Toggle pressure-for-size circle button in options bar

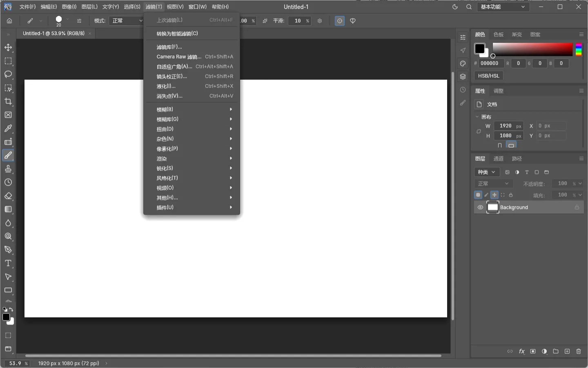pyautogui.click(x=340, y=21)
